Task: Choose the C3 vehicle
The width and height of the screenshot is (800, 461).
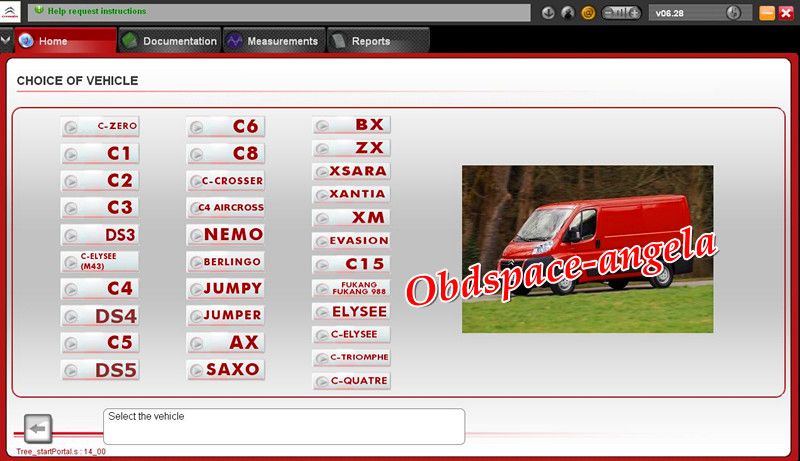Action: [x=100, y=208]
